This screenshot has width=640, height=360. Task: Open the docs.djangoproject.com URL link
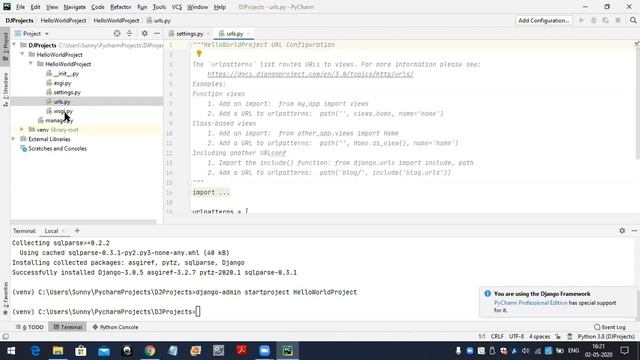(310, 74)
